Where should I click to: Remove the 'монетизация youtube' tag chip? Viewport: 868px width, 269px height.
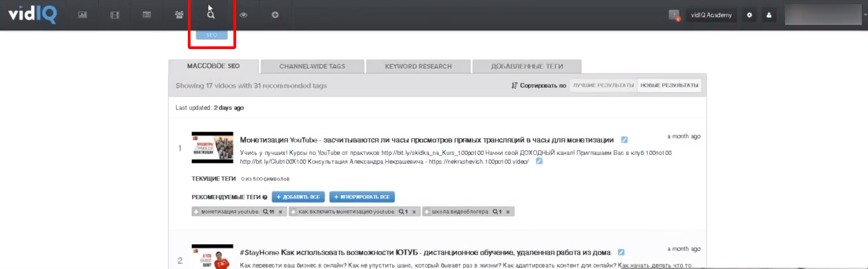point(280,212)
